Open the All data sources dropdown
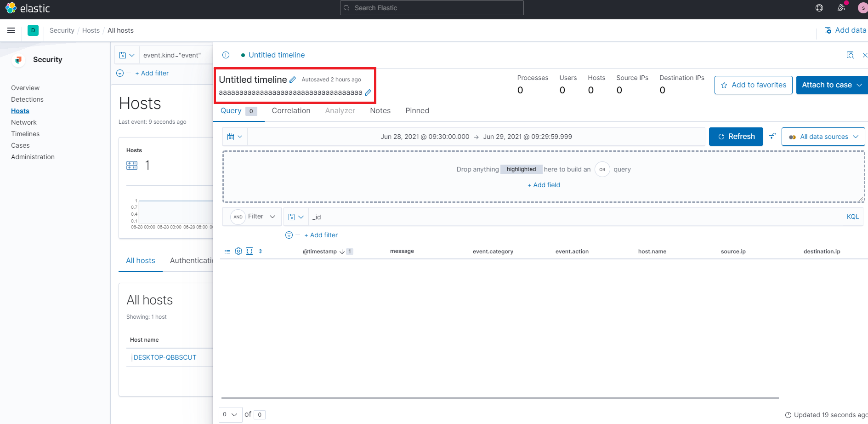The width and height of the screenshot is (868, 424). 823,137
